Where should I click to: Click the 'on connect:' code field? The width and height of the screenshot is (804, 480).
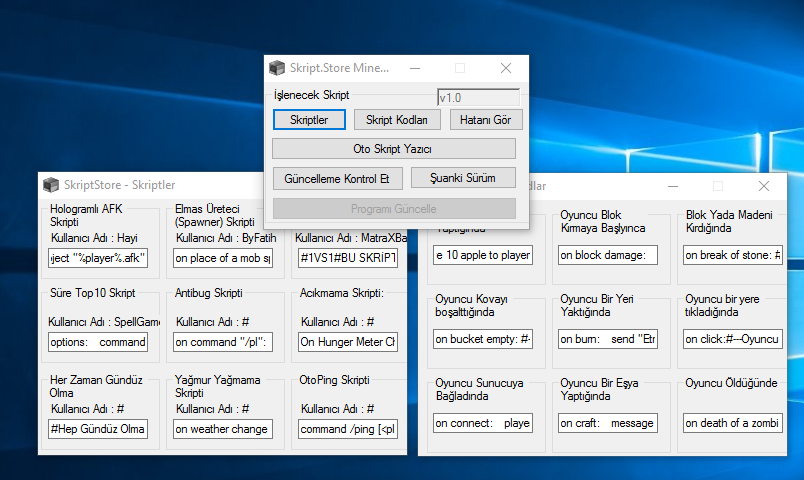click(x=483, y=423)
